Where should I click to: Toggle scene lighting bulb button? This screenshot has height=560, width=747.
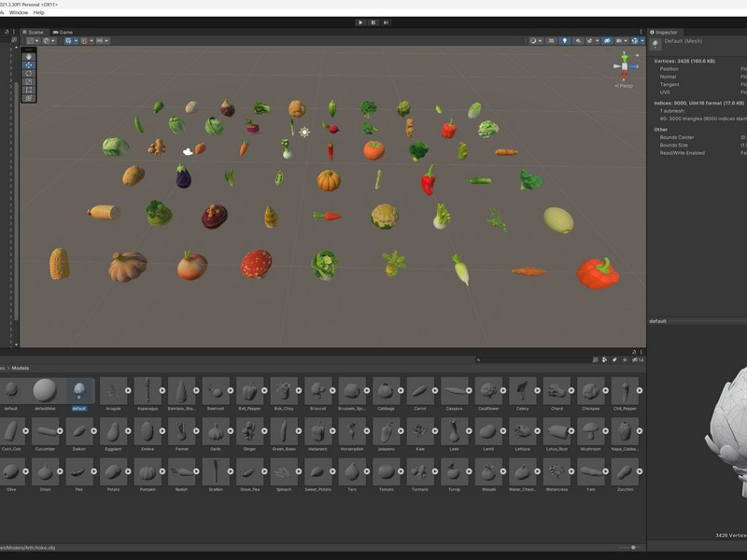coord(565,41)
